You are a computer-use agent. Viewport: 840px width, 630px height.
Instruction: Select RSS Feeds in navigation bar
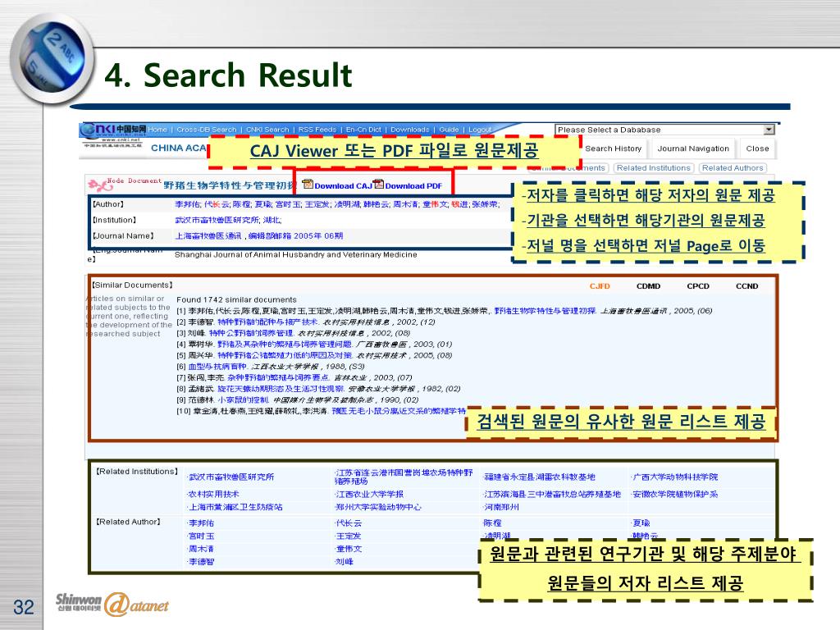(317, 130)
